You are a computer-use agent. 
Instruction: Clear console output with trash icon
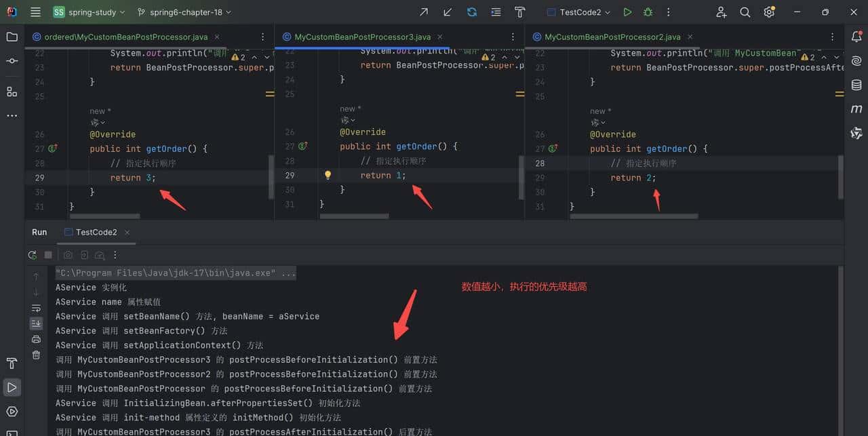[37, 355]
